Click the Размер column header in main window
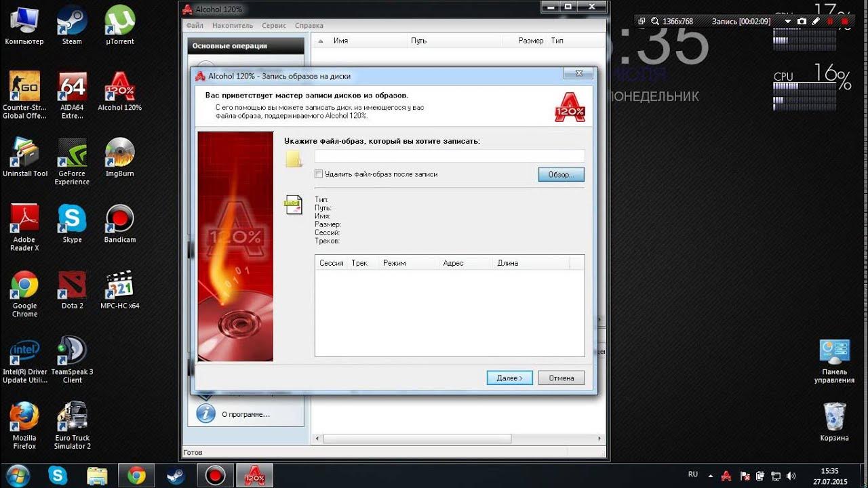 524,41
